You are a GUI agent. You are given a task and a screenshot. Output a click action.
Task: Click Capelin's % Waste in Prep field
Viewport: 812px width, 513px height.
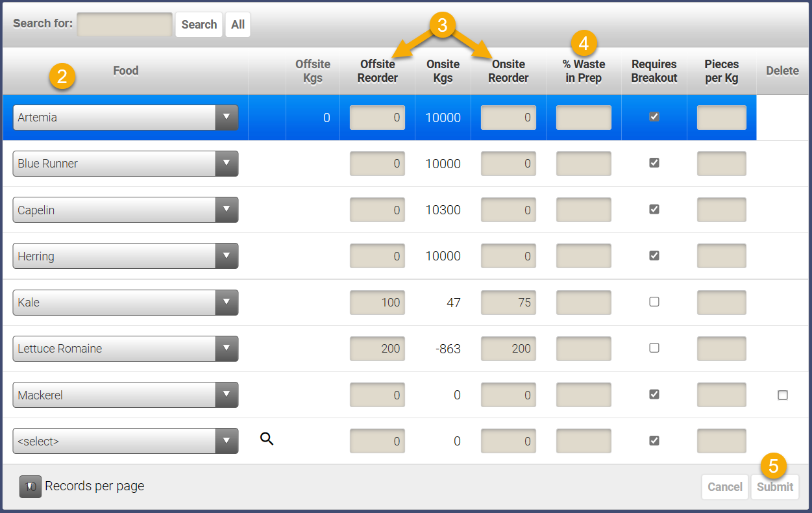pyautogui.click(x=584, y=210)
